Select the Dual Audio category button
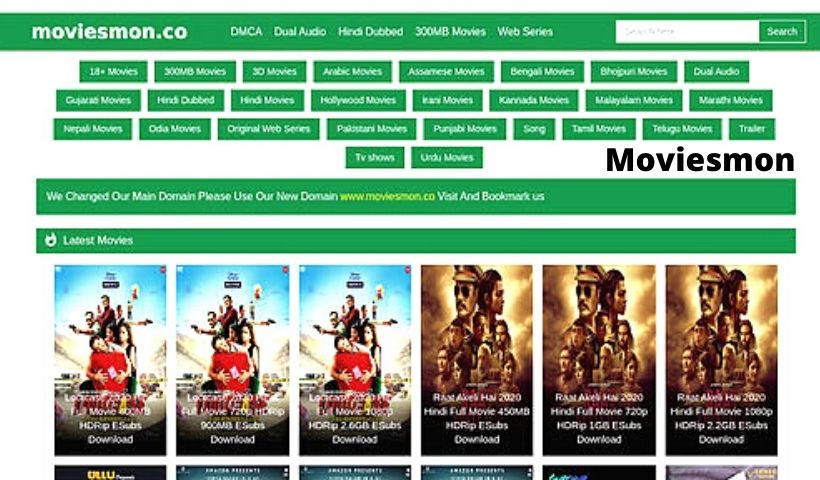The height and width of the screenshot is (480, 820). pos(716,72)
